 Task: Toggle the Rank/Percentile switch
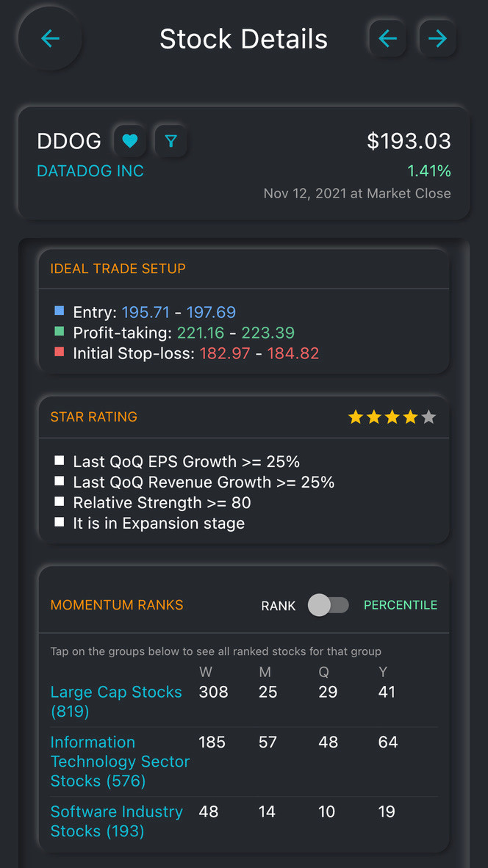(329, 605)
